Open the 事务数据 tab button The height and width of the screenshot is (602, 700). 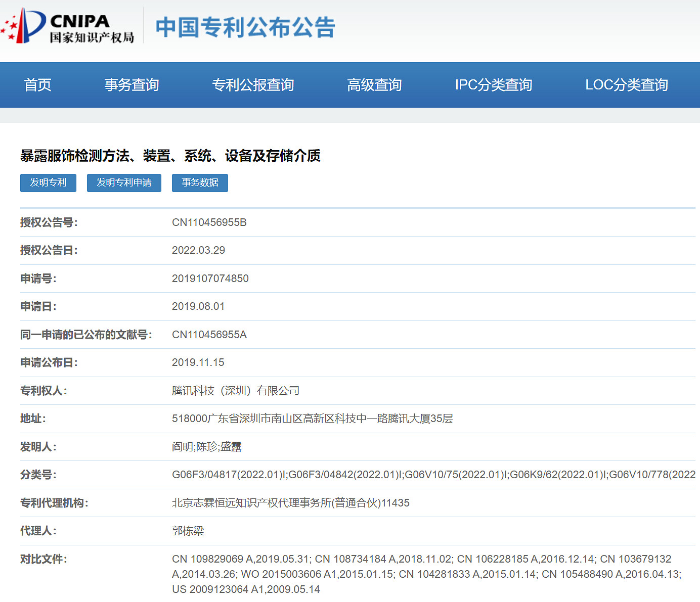coord(200,183)
